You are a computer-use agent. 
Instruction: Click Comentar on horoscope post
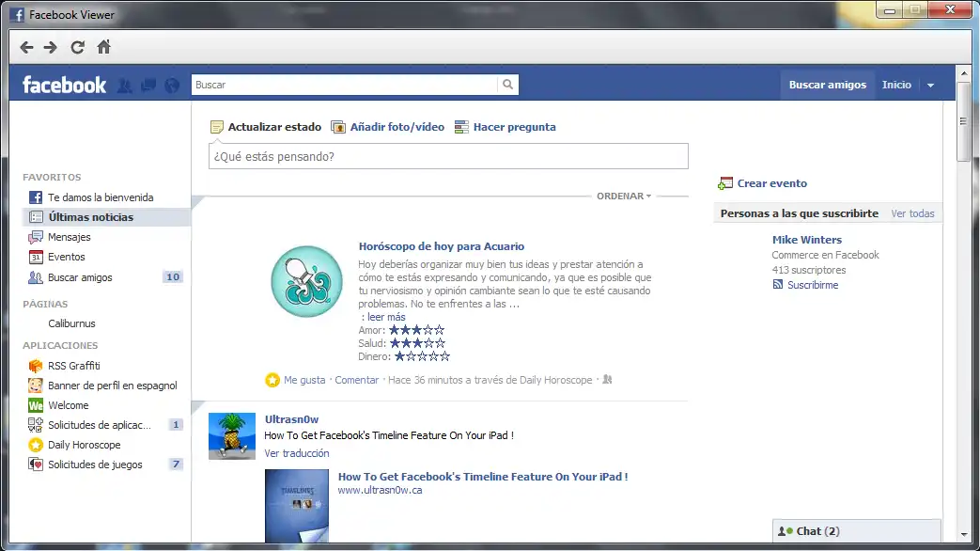tap(357, 380)
